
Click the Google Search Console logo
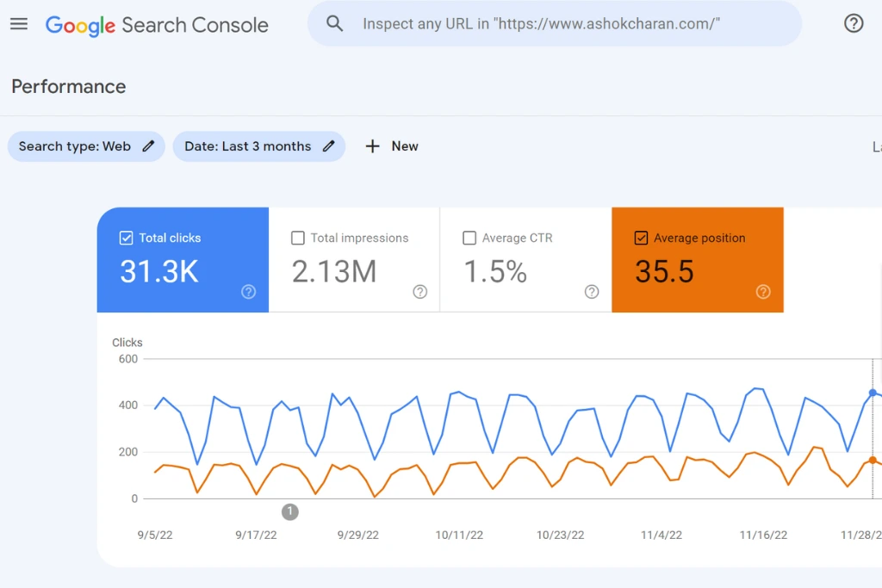point(157,25)
